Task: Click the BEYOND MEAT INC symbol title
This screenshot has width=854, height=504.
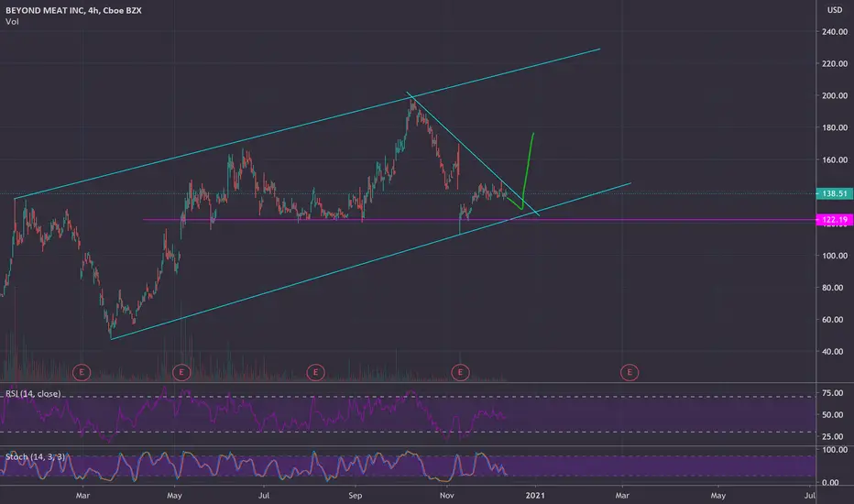Action: (73, 10)
